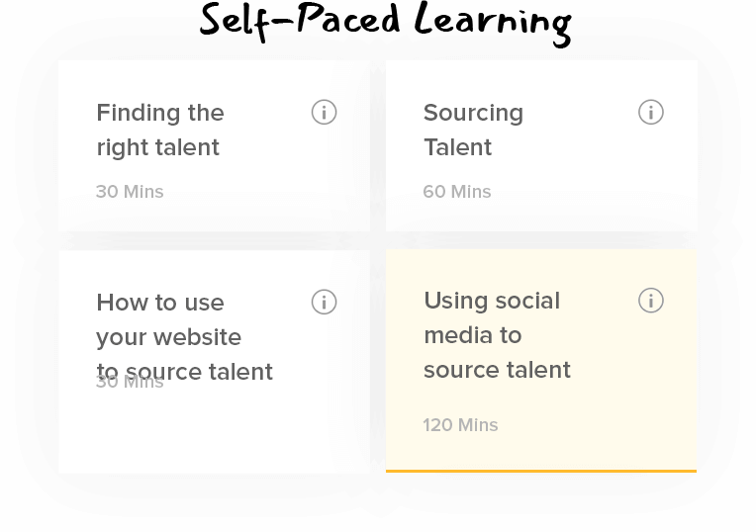756x532 pixels.
Task: Click the word Talent in Sourcing card
Action: coord(457,147)
